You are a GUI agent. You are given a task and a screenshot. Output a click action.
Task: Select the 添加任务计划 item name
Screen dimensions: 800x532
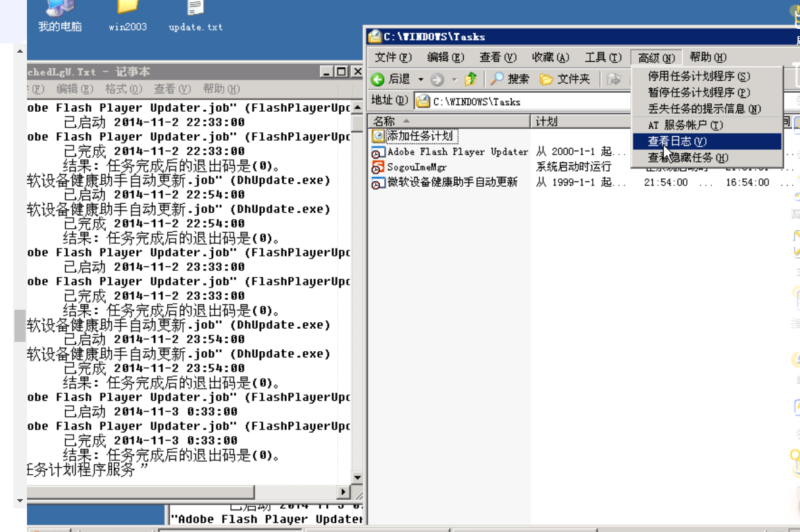pos(420,136)
